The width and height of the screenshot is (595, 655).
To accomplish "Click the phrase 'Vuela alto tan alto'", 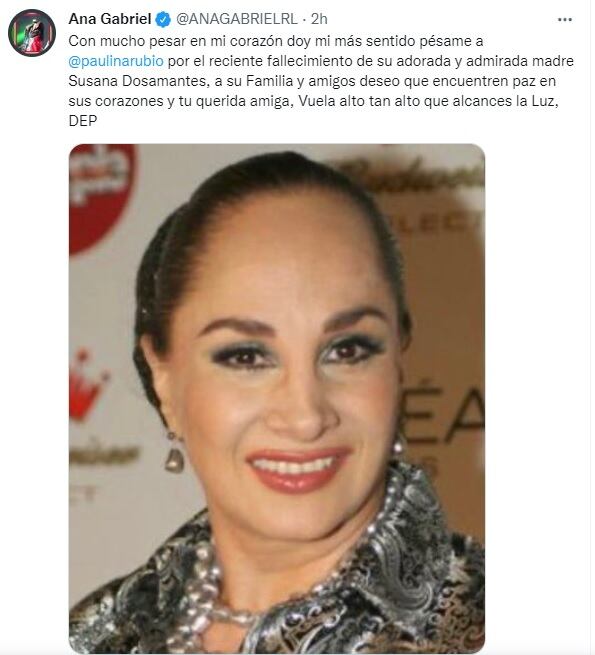I will [x=359, y=101].
